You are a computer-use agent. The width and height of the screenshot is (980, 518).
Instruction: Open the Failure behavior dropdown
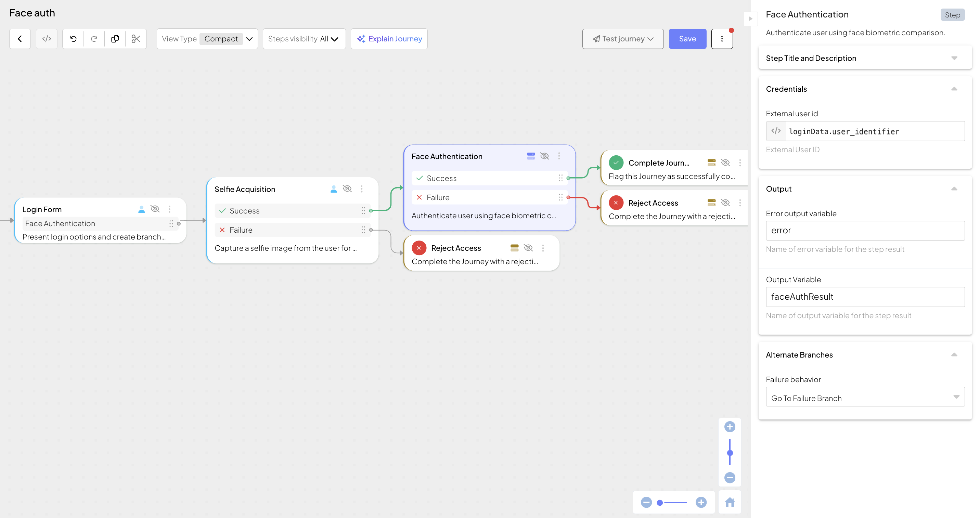(x=865, y=398)
